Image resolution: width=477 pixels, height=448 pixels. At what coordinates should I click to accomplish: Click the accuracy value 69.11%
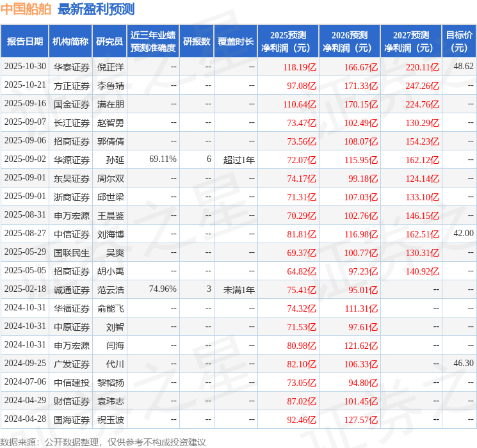pyautogui.click(x=163, y=159)
